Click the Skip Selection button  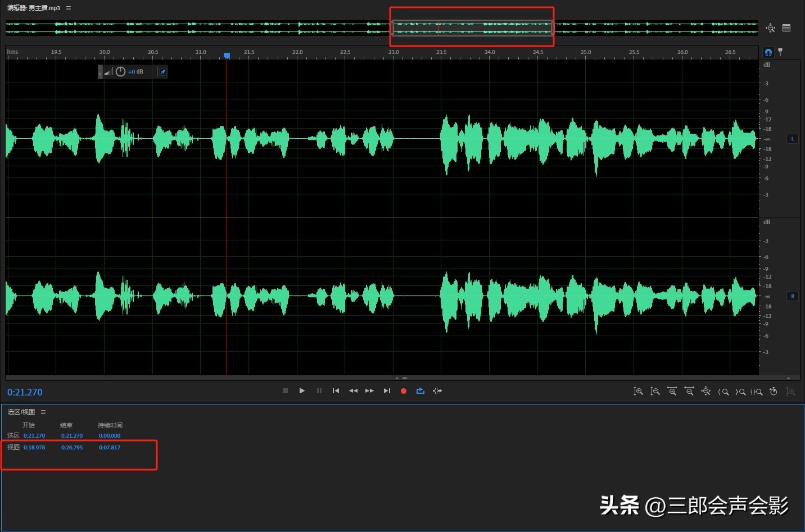(437, 391)
